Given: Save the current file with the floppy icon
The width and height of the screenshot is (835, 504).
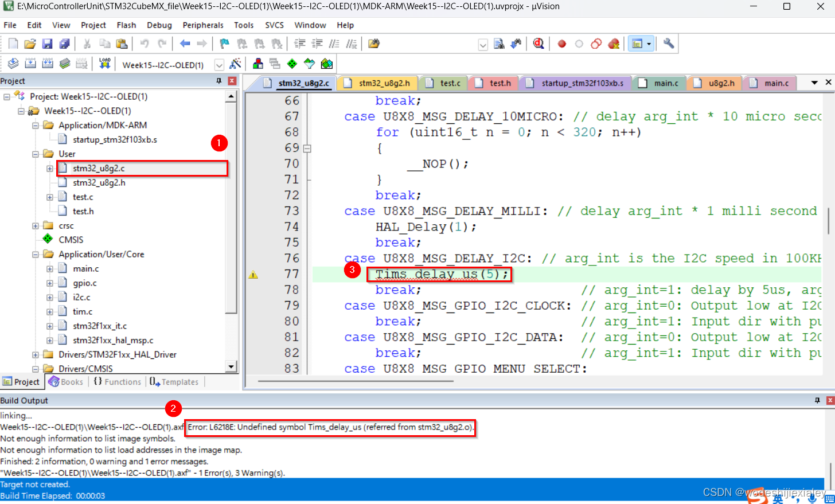Looking at the screenshot, I should (x=48, y=44).
